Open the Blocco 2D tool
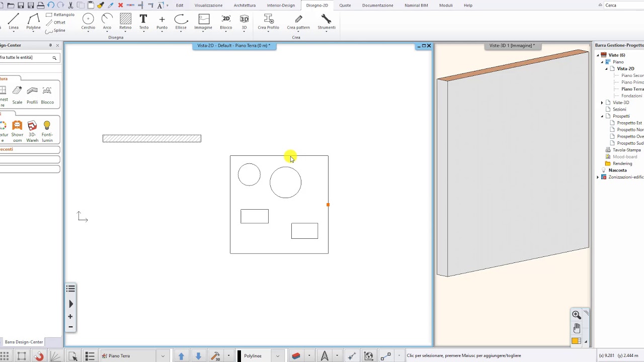 coord(226,22)
